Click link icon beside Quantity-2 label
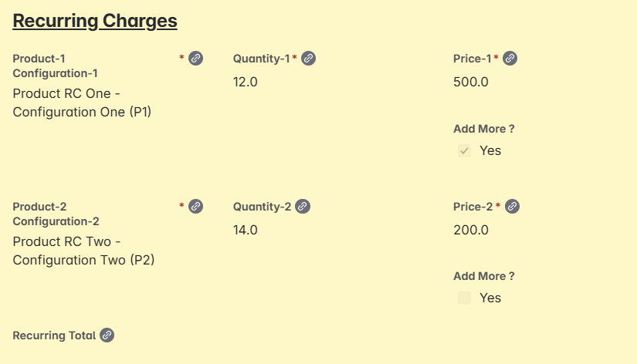 (303, 207)
